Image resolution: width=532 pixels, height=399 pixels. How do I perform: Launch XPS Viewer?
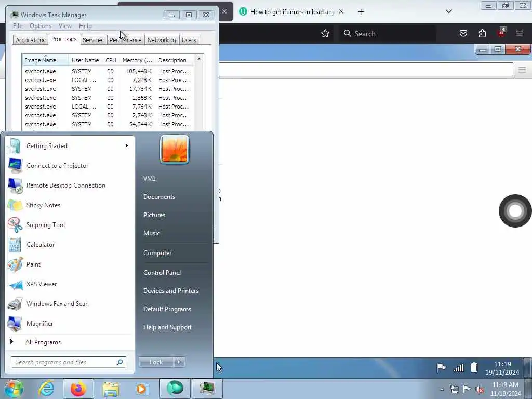[x=70, y=284]
